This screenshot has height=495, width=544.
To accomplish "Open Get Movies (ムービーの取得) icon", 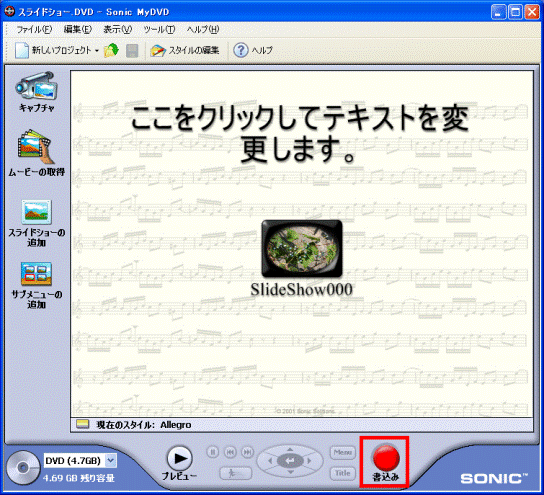I will click(x=36, y=147).
